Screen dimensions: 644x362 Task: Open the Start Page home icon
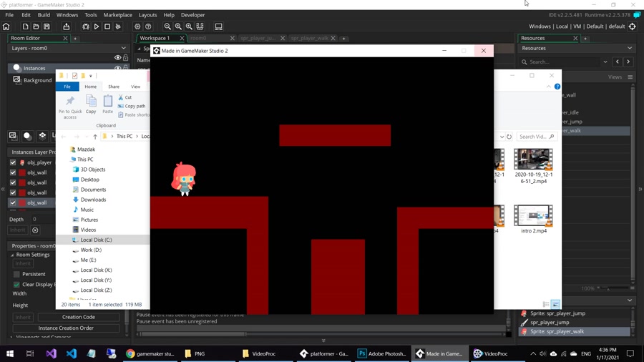point(6,26)
